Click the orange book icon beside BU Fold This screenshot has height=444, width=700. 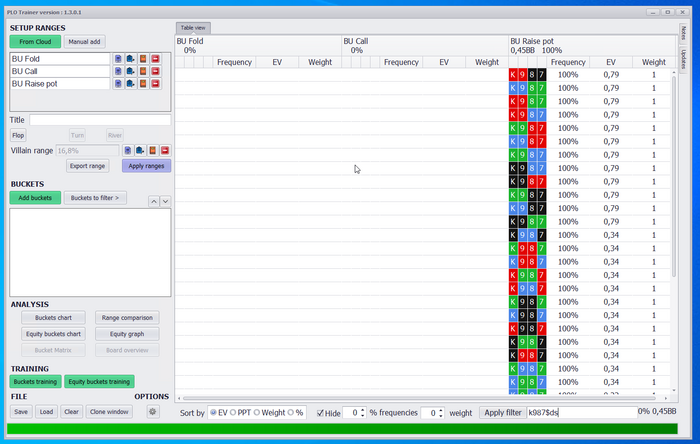click(x=143, y=58)
